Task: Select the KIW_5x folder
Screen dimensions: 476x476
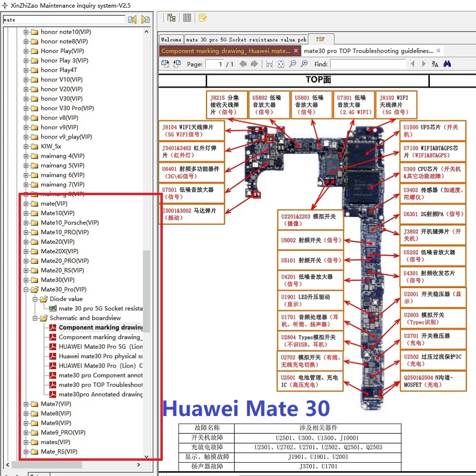Action: point(51,146)
